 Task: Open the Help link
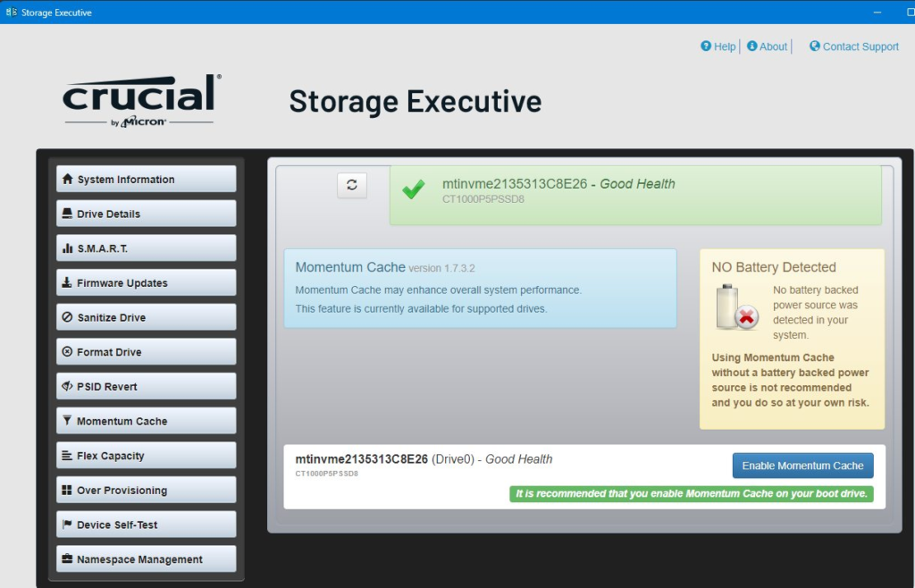coord(718,46)
